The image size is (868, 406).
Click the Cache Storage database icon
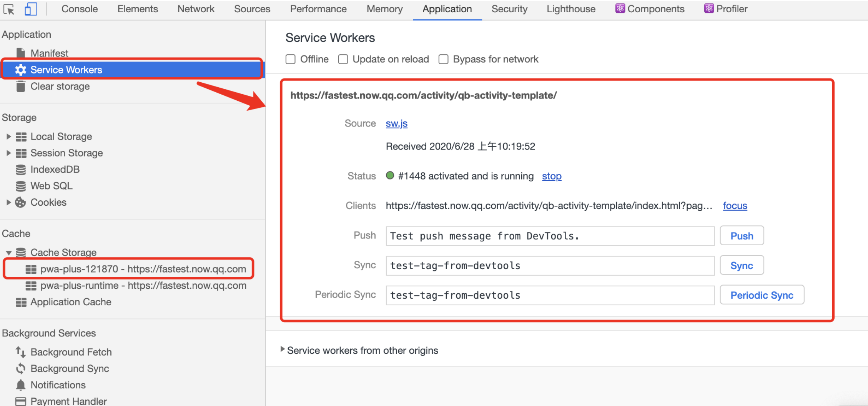pos(21,253)
